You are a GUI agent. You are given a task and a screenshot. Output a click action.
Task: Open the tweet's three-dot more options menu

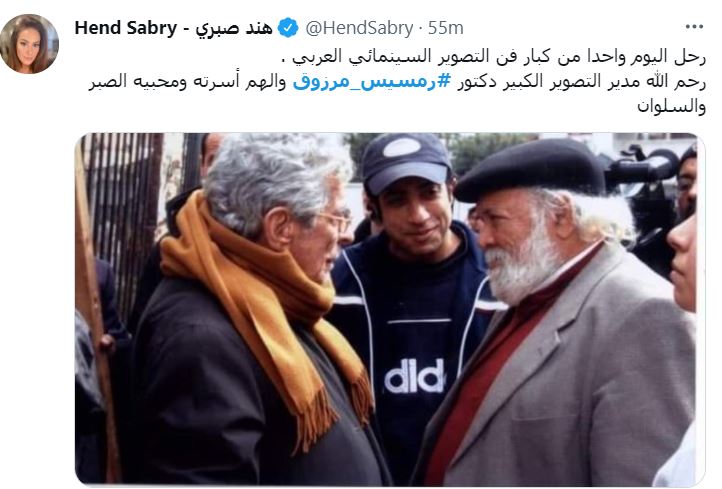click(x=694, y=27)
